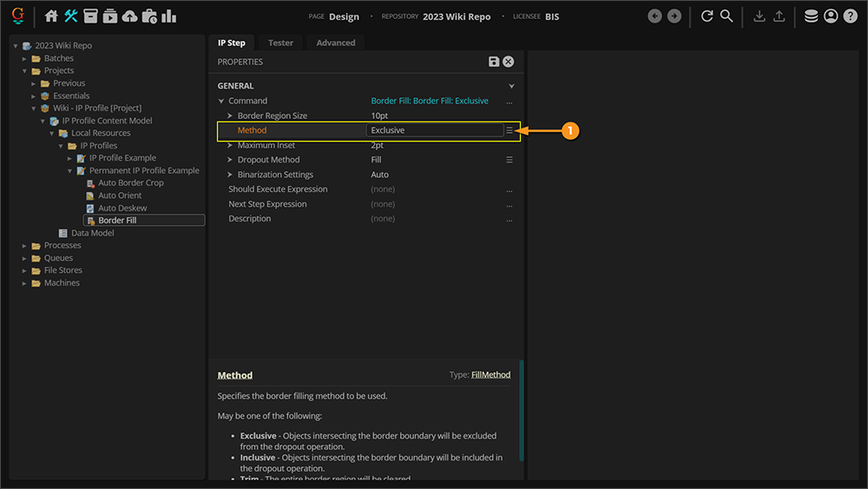Open the Dropout Method dropdown menu
The width and height of the screenshot is (868, 489).
[510, 160]
